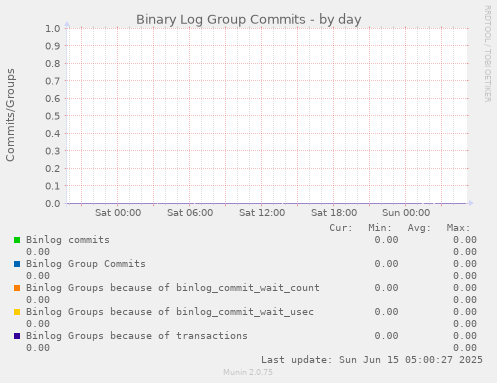Click the 'Binlog commits' legend label
This screenshot has width=497, height=383.
pos(68,240)
